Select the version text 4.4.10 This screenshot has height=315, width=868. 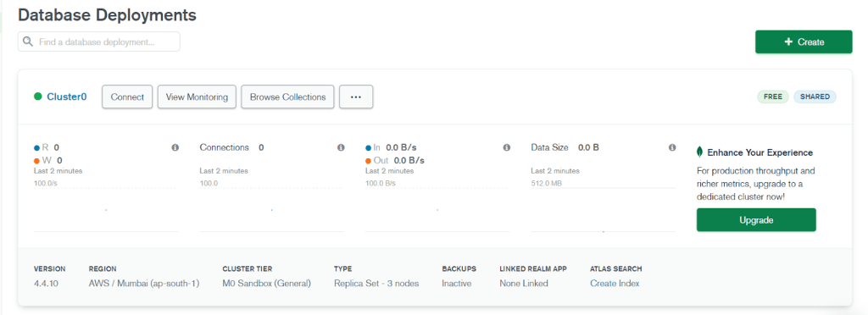pyautogui.click(x=45, y=284)
